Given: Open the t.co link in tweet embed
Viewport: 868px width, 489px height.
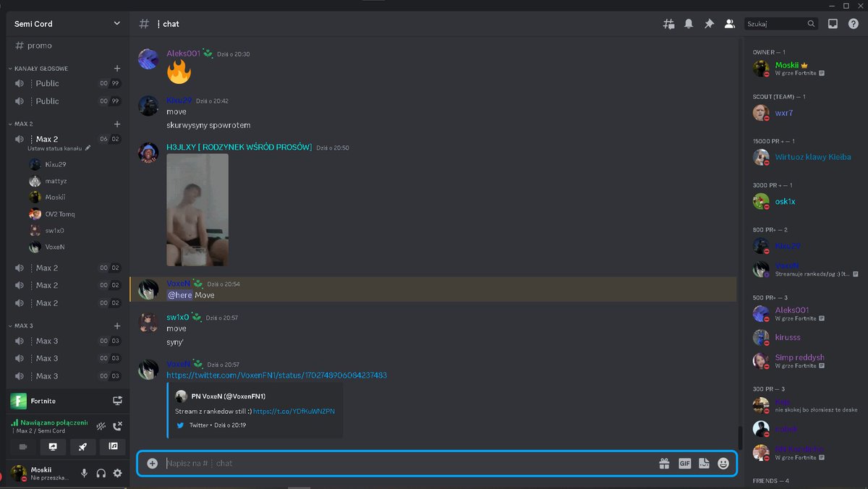Looking at the screenshot, I should (x=294, y=411).
